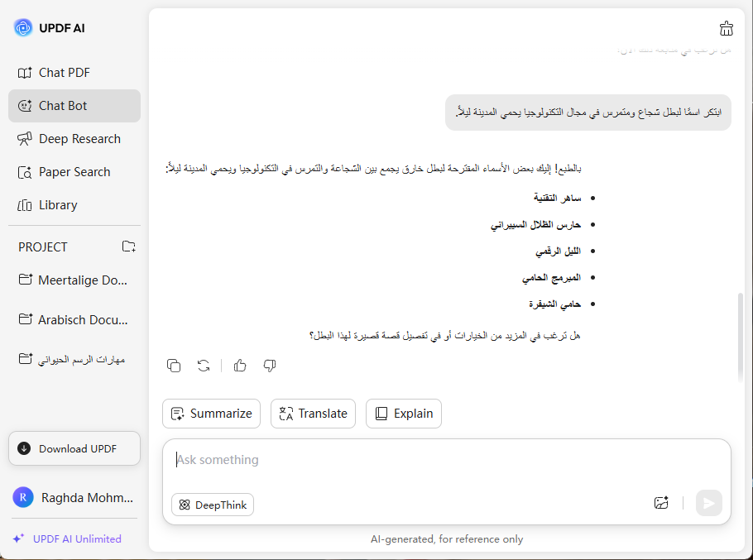Viewport: 753px width, 560px height.
Task: Click the image upload icon
Action: click(660, 503)
